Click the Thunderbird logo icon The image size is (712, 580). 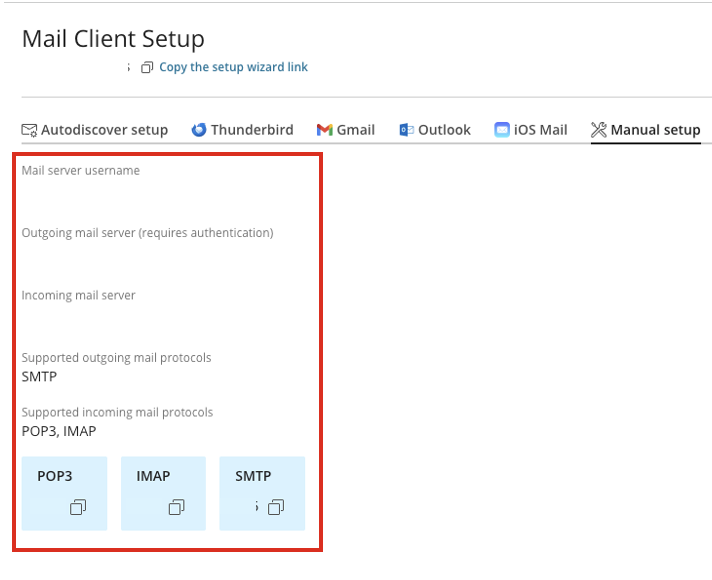click(x=199, y=130)
